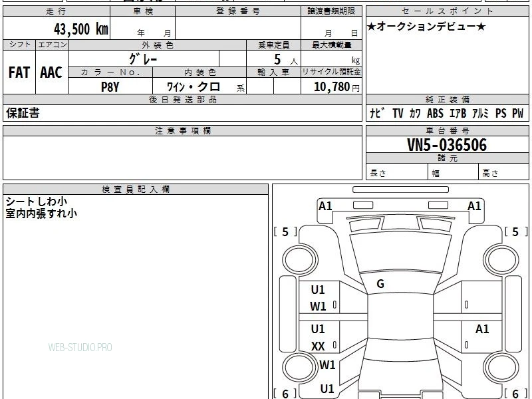Select the 室内内張すれ小 inspector note
532x399 pixels.
[x=41, y=213]
